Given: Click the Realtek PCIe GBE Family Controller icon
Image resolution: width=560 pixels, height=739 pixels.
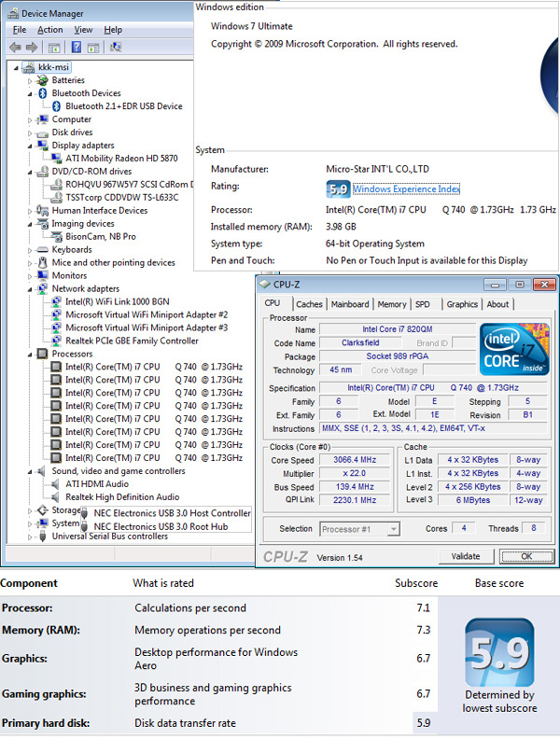Looking at the screenshot, I should coord(56,341).
